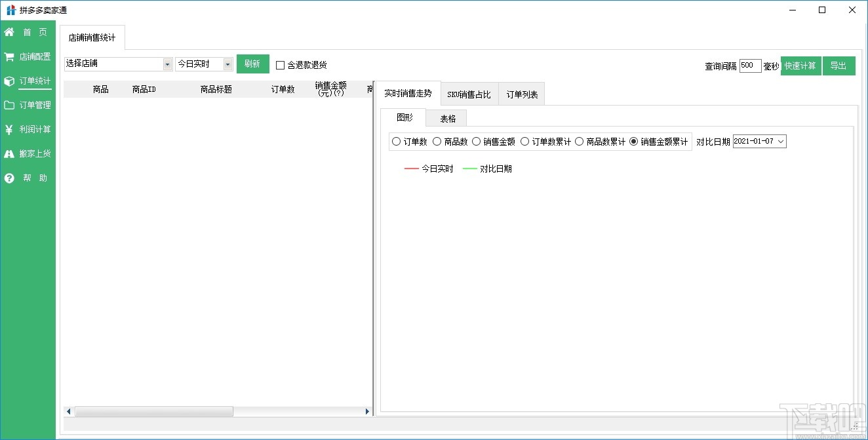
Task: Switch to the 表格 table view tab
Action: [x=446, y=117]
